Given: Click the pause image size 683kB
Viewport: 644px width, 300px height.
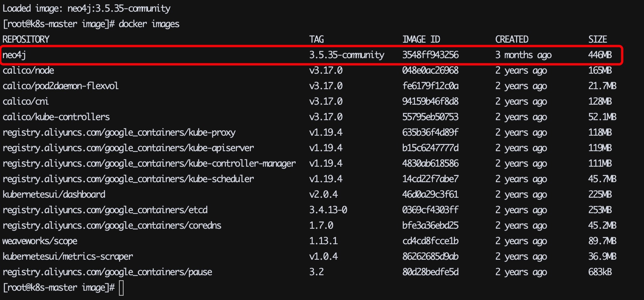Looking at the screenshot, I should 600,272.
